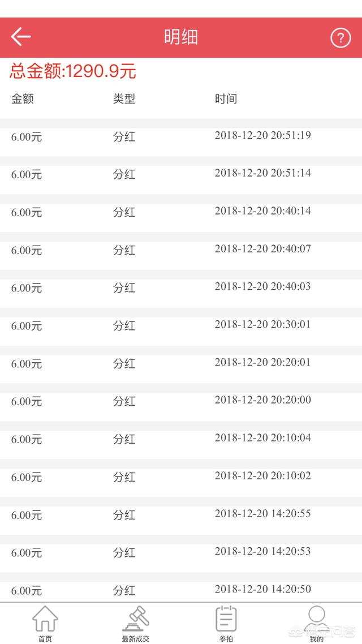Open the dividend record at 20:51:14
The width and height of the screenshot is (362, 644).
pos(181,175)
